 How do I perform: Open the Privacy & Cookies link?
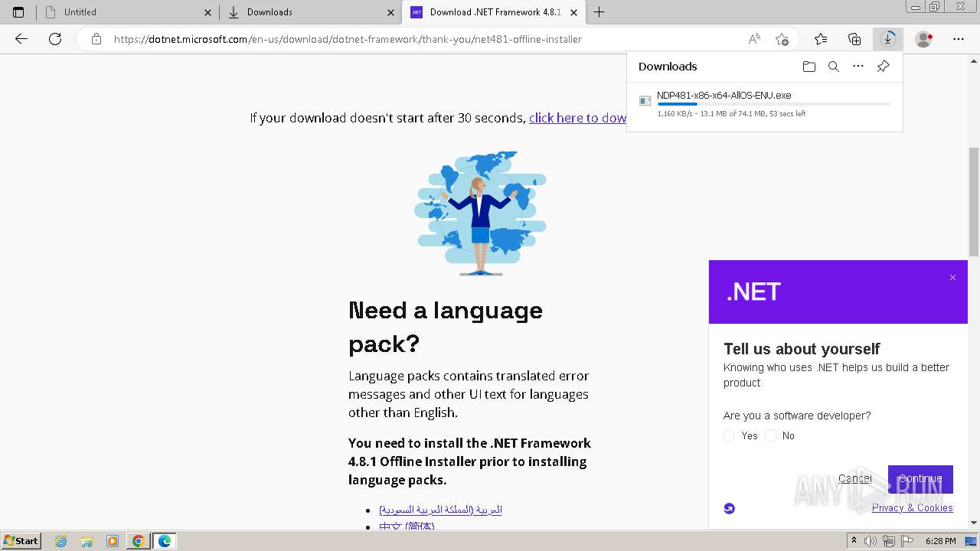[913, 507]
